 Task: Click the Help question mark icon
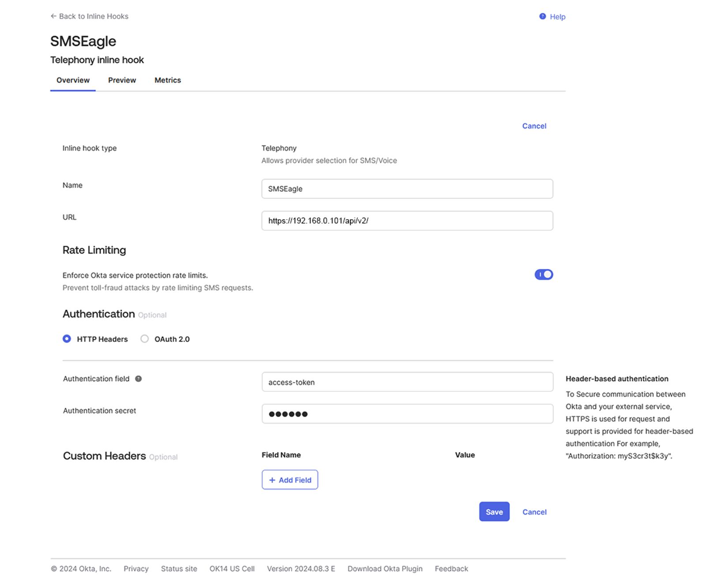coord(542,16)
